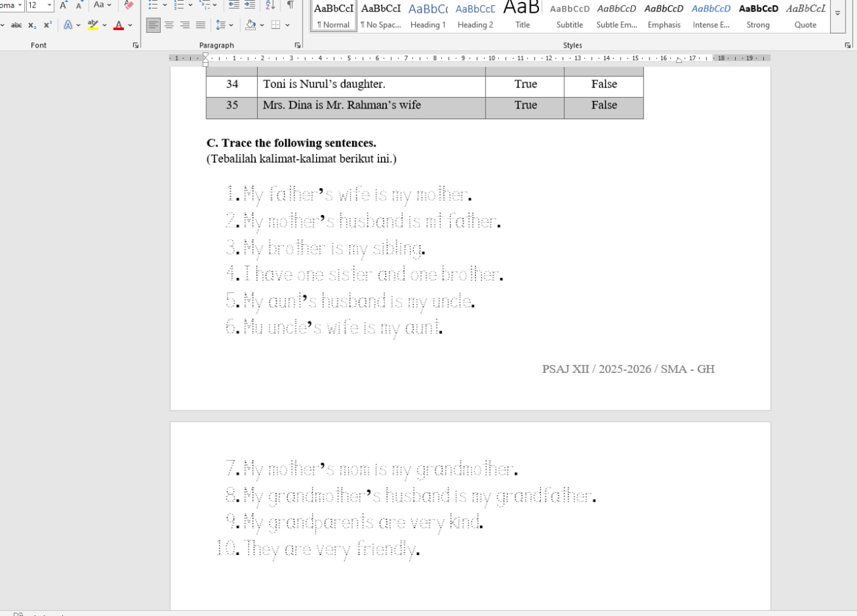Center align the paragraph
The width and height of the screenshot is (857, 616).
[169, 25]
